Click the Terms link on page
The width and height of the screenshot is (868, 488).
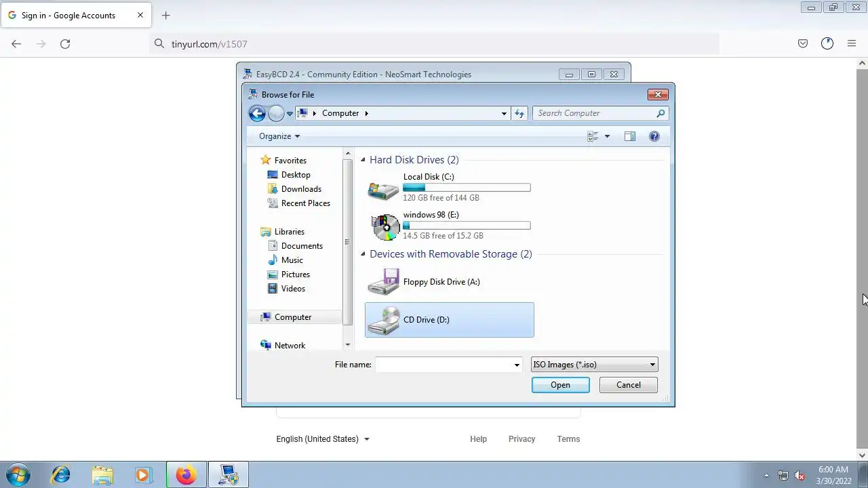click(x=568, y=439)
